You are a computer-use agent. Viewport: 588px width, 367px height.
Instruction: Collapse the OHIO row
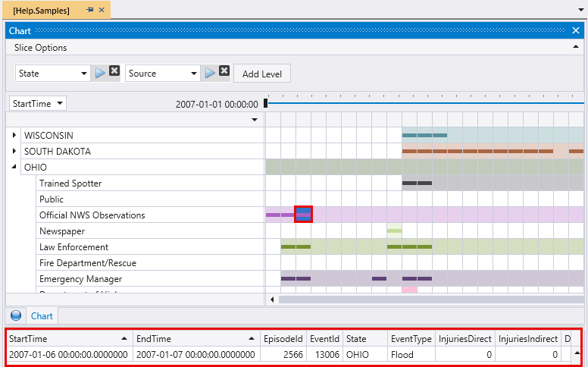[x=14, y=166]
